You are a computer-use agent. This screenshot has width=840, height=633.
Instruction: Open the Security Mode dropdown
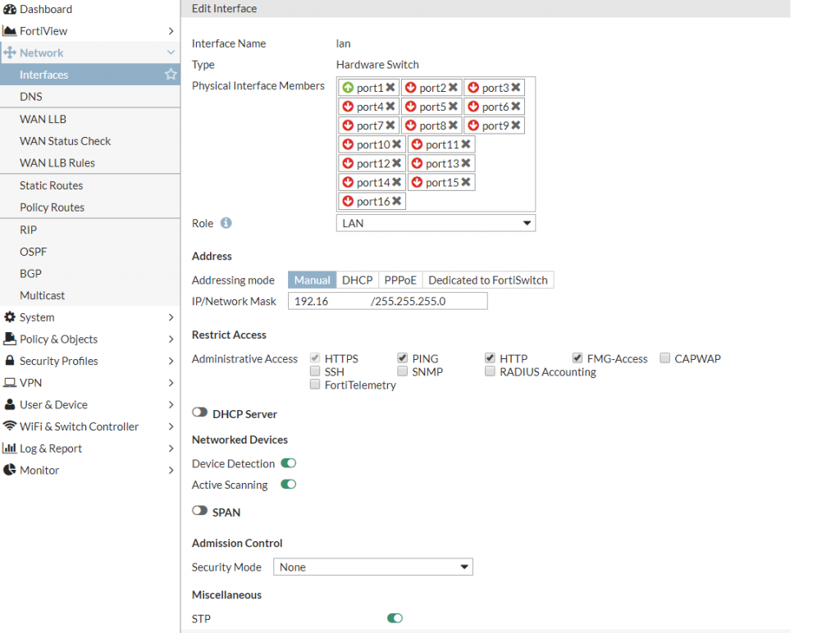[x=373, y=567]
